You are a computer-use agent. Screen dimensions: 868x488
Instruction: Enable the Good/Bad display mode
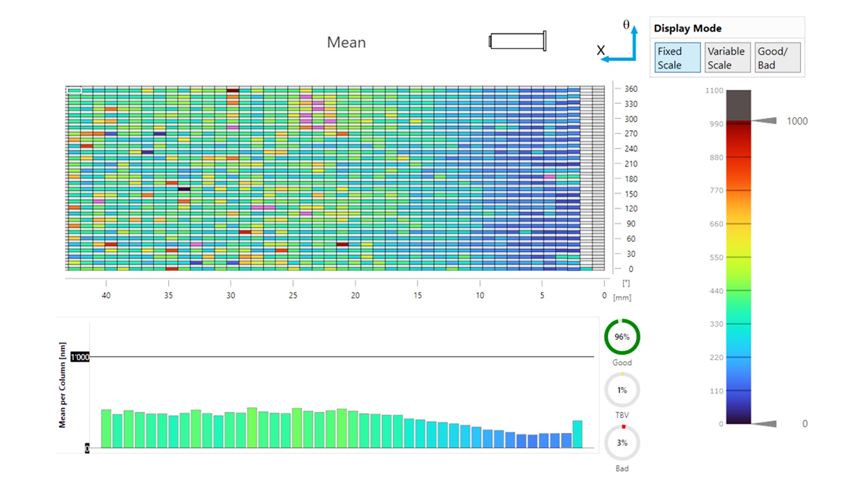777,58
